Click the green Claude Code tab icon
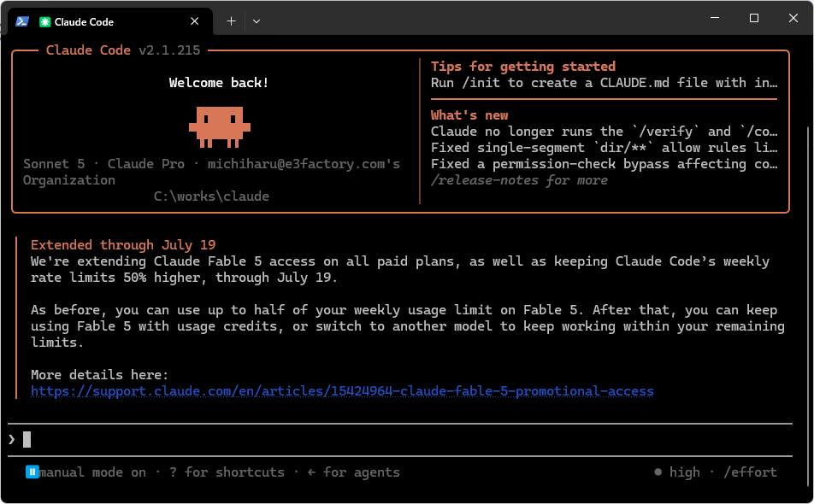Screen dimensions: 814x504 pos(45,21)
